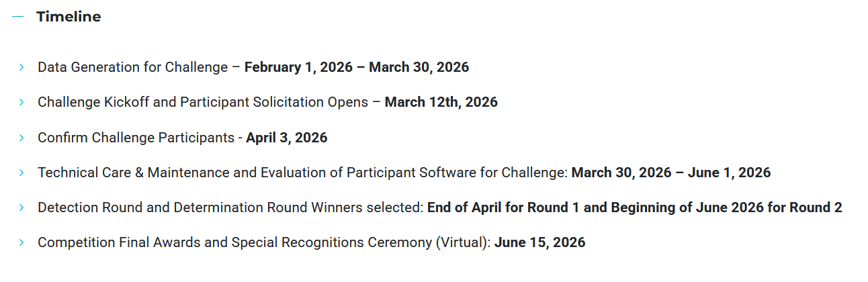The image size is (868, 282).
Task: Click date range March 30 – June 1, 2026
Action: 670,173
